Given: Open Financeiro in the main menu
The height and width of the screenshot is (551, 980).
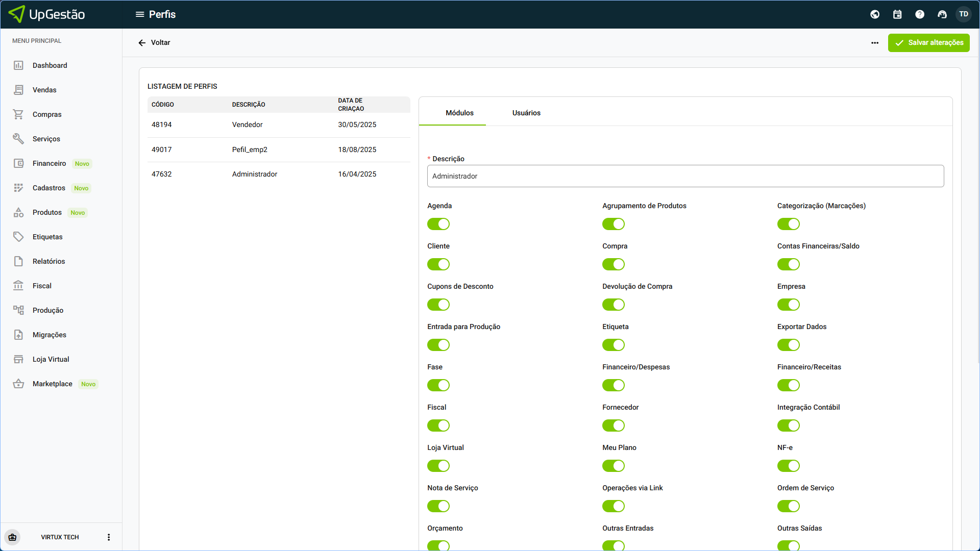Looking at the screenshot, I should 49,163.
